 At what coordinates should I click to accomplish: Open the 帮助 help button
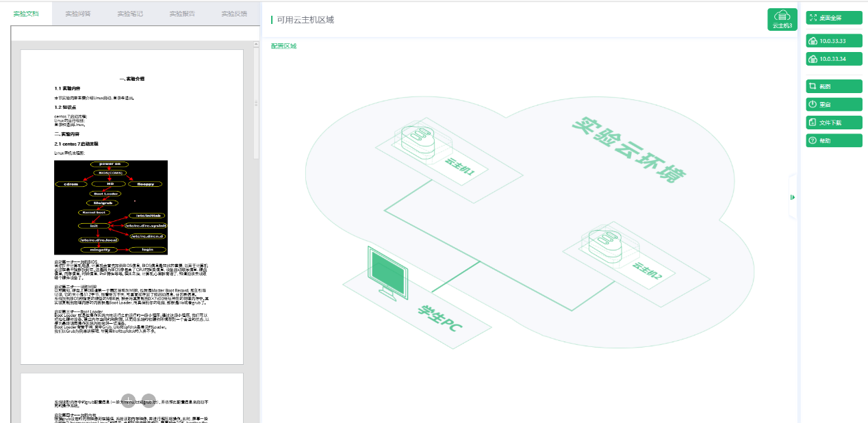834,140
